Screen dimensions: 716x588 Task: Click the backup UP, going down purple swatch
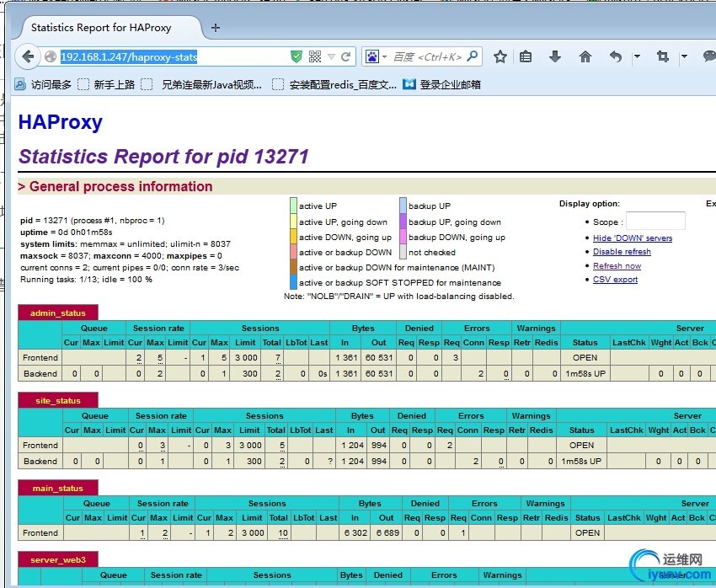point(403,221)
